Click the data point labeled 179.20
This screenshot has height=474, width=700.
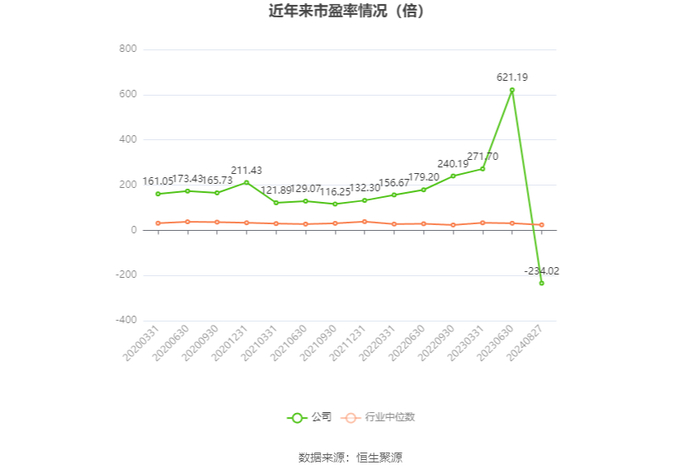[423, 190]
